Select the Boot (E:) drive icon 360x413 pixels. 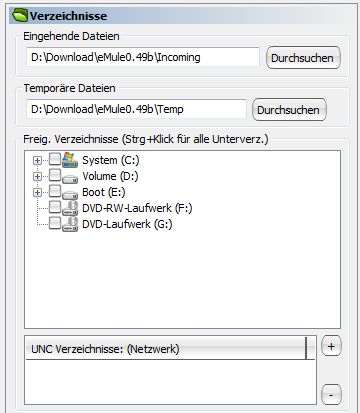tap(70, 195)
